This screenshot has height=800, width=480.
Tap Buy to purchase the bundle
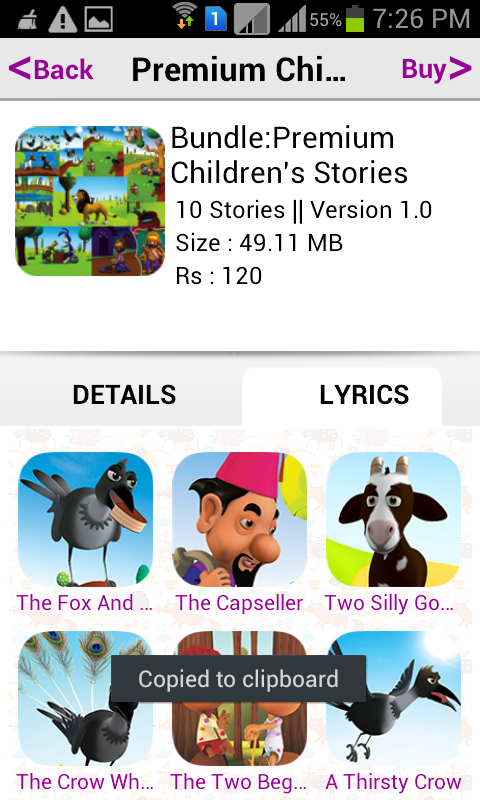pyautogui.click(x=436, y=69)
